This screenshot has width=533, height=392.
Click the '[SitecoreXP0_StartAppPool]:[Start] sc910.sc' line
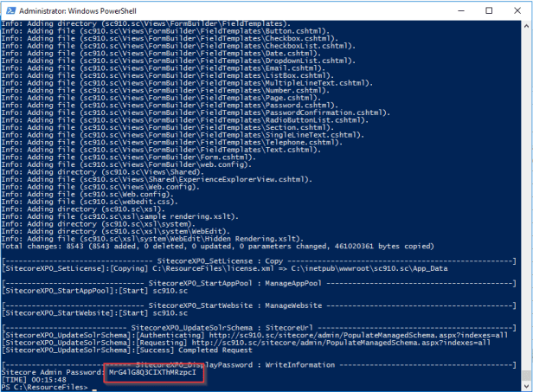(94, 291)
